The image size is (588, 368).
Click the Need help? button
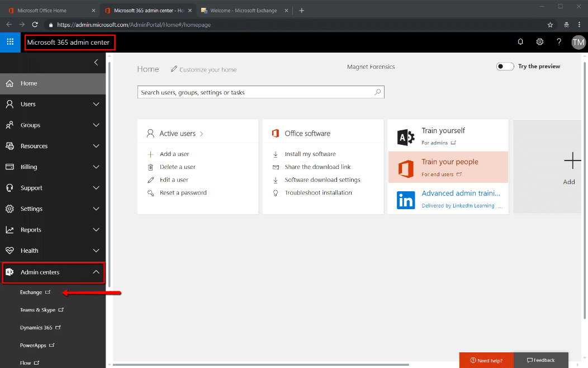[x=486, y=360]
